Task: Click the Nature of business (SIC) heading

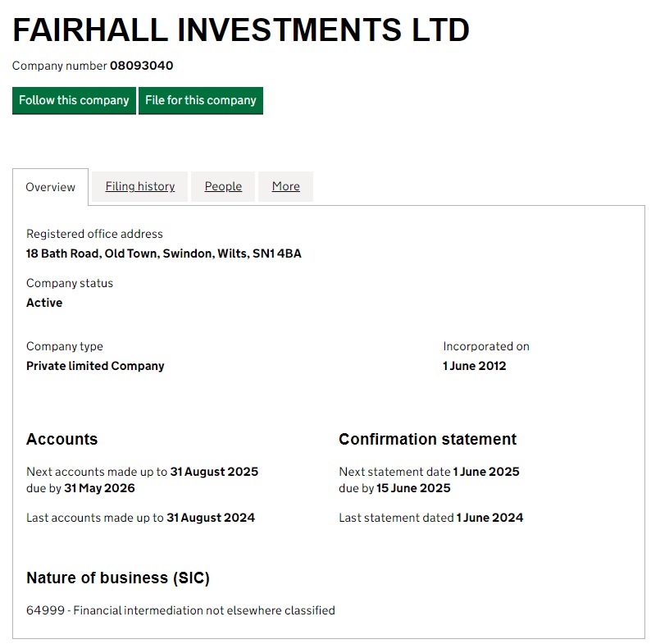Action: coord(118,578)
